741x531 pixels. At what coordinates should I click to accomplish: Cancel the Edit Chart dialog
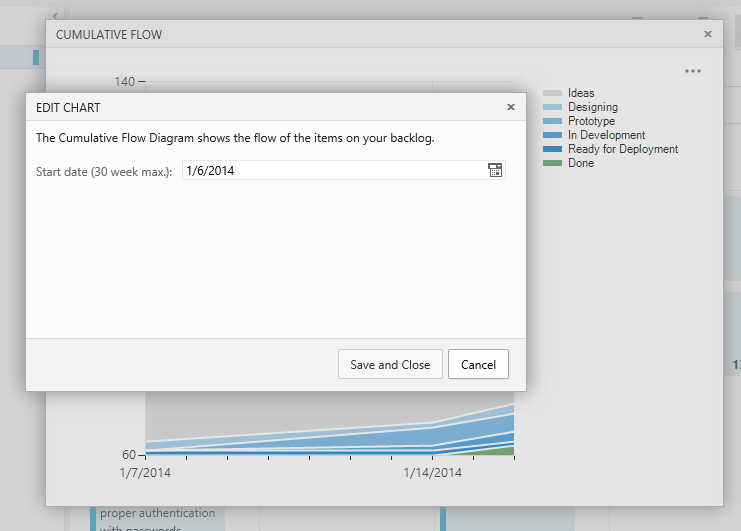point(478,364)
